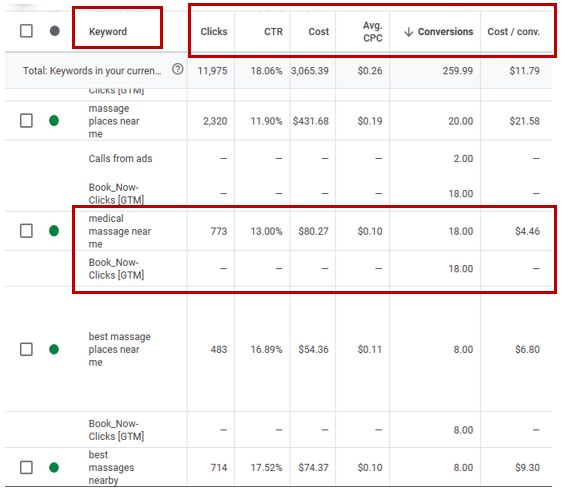Image resolution: width=564 pixels, height=500 pixels.
Task: Click the 11.90% CTR cell
Action: coord(267,121)
